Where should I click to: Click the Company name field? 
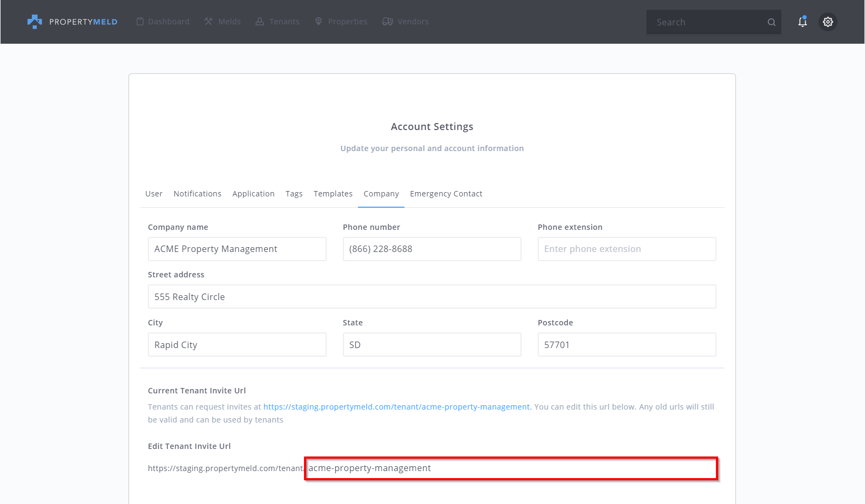coord(237,249)
